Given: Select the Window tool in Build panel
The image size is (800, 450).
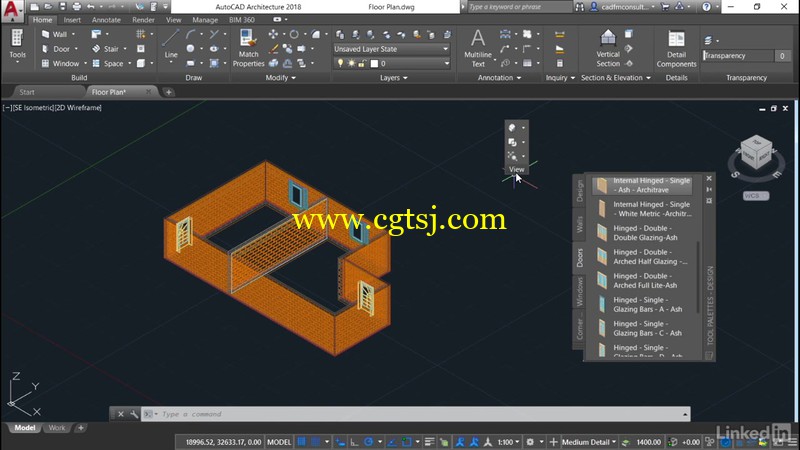Looking at the screenshot, I should tap(61, 64).
